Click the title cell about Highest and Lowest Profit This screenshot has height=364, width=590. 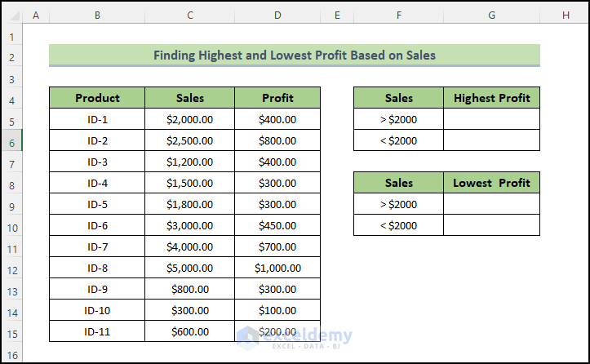(294, 55)
